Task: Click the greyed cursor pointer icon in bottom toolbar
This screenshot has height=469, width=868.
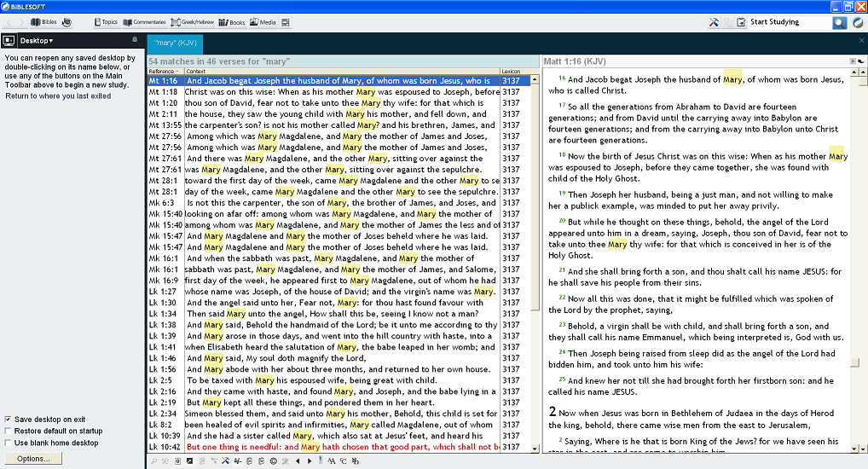Action: 214,460
